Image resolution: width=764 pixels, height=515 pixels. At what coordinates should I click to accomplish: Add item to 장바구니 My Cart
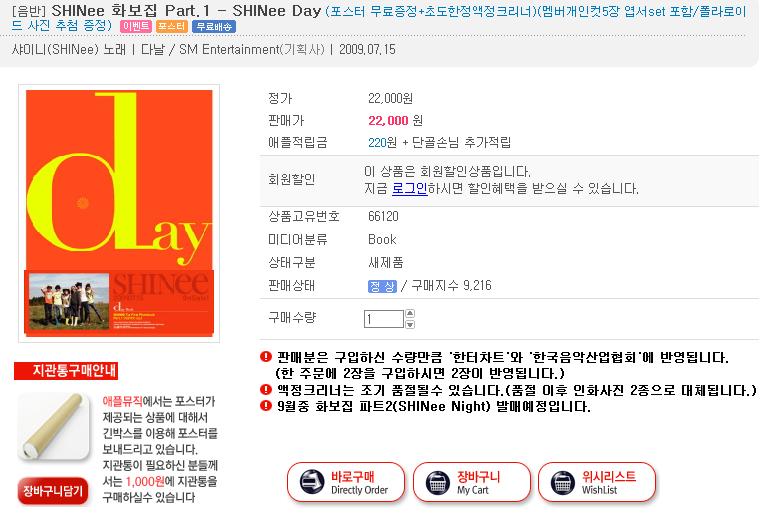pyautogui.click(x=472, y=482)
